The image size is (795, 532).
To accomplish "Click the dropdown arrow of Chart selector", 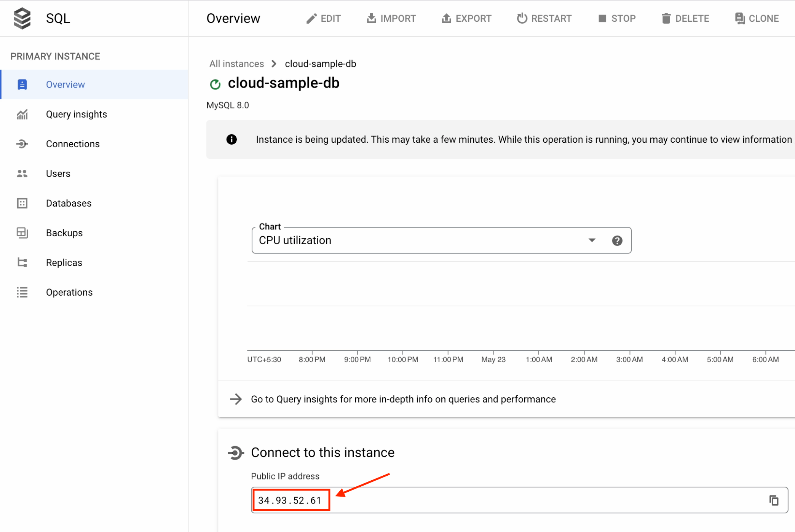I will [x=591, y=241].
